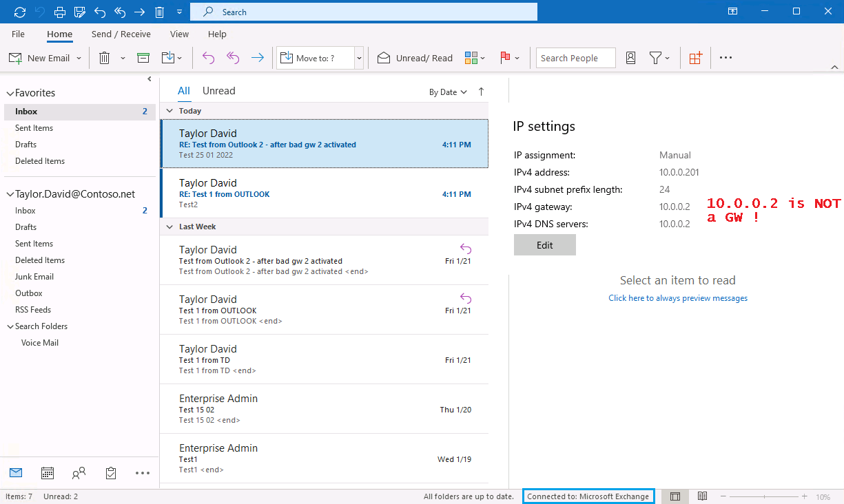
Task: Click the Filter Email funnel icon
Action: pyautogui.click(x=655, y=58)
